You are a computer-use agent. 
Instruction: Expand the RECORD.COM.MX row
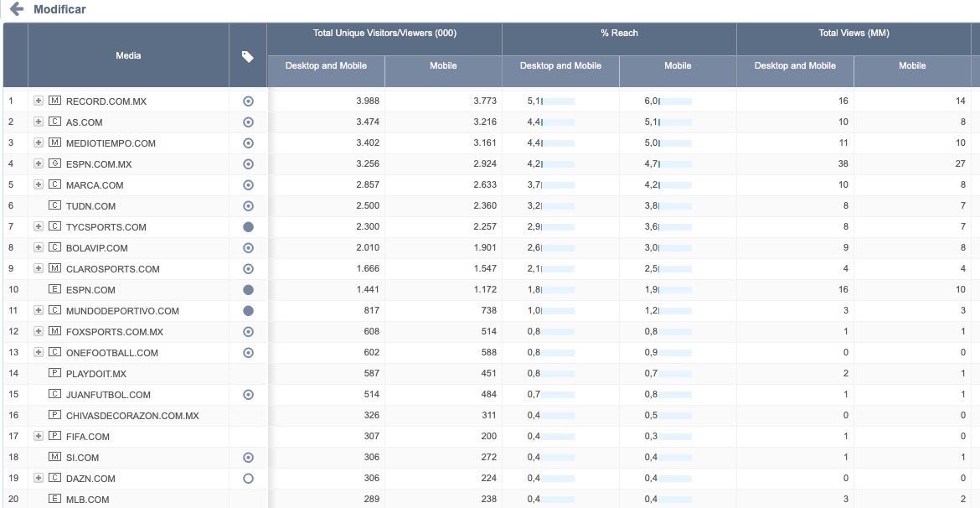(x=39, y=101)
